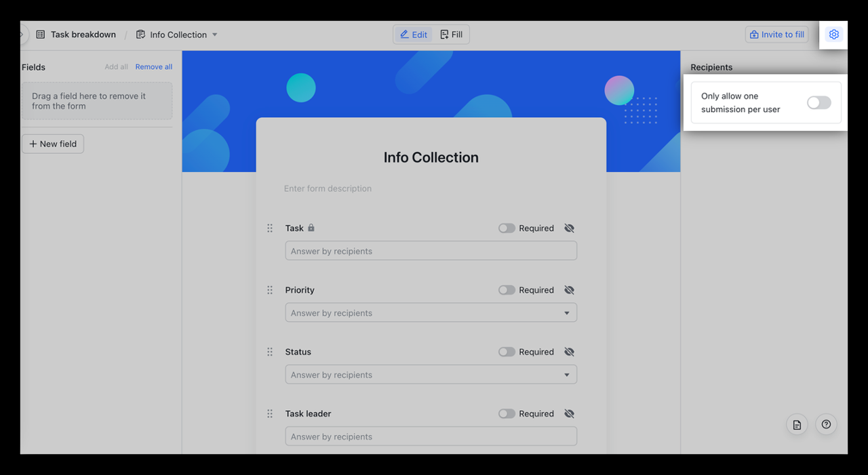868x475 pixels.
Task: Click the help question mark icon
Action: (826, 425)
